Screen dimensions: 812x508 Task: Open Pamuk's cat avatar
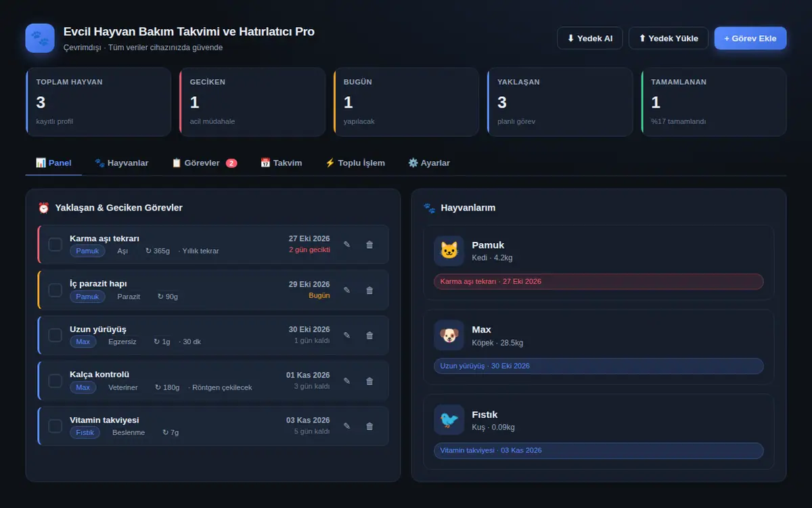click(449, 251)
